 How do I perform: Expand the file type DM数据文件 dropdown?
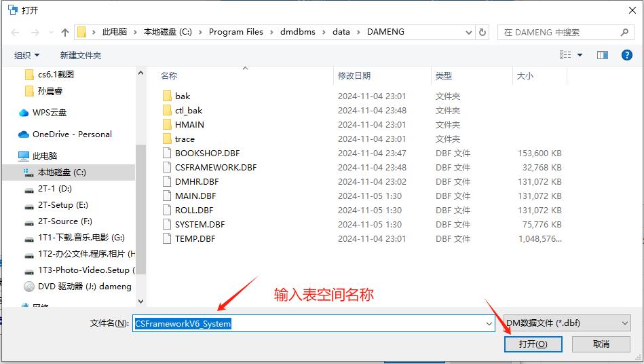624,324
